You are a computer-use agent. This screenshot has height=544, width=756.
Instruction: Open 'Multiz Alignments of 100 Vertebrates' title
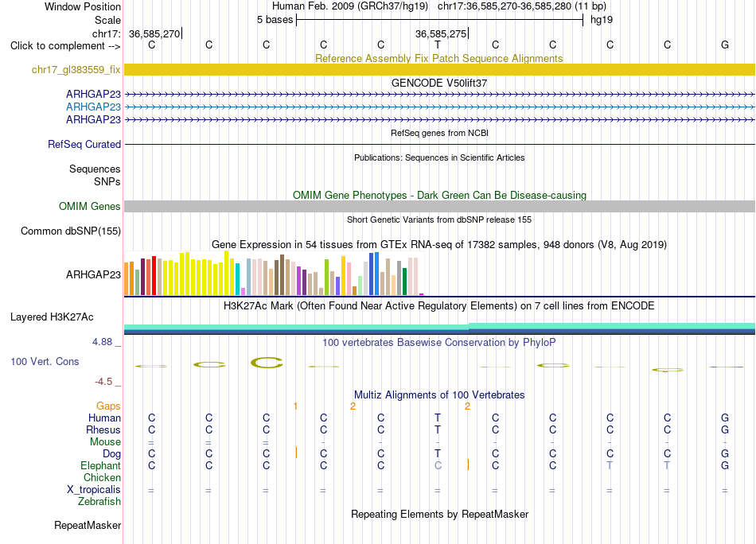coord(439,395)
